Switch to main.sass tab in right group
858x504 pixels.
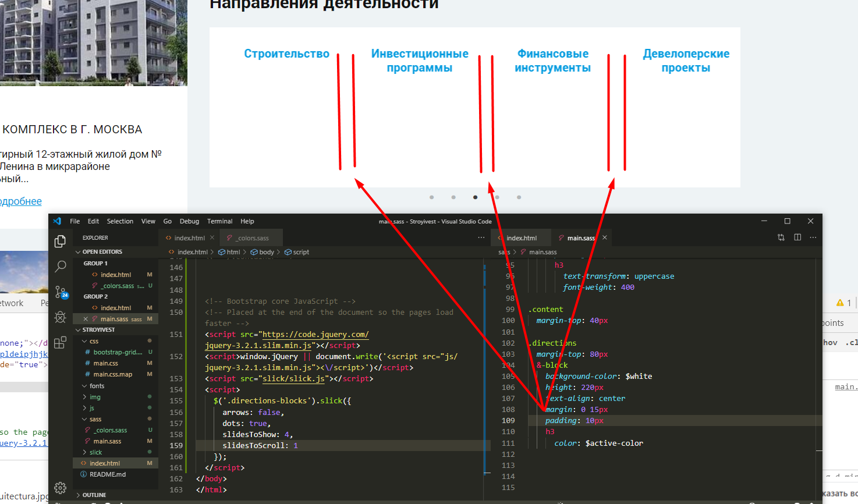(x=581, y=237)
